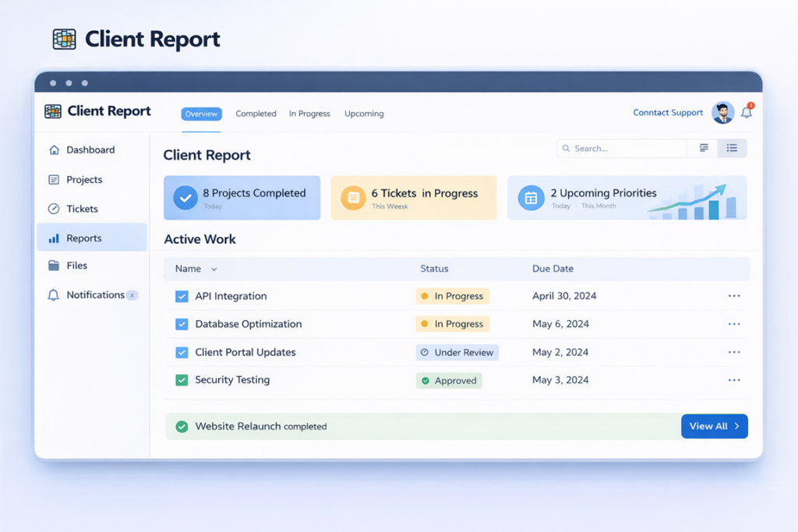The width and height of the screenshot is (798, 532).
Task: Click the calendar icon on Upcoming Priorities card
Action: point(531,198)
